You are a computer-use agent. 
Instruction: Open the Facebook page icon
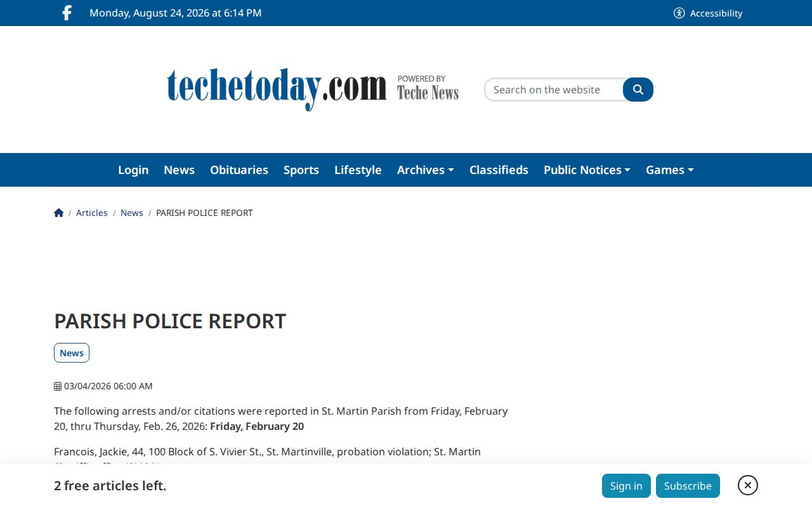tap(67, 13)
